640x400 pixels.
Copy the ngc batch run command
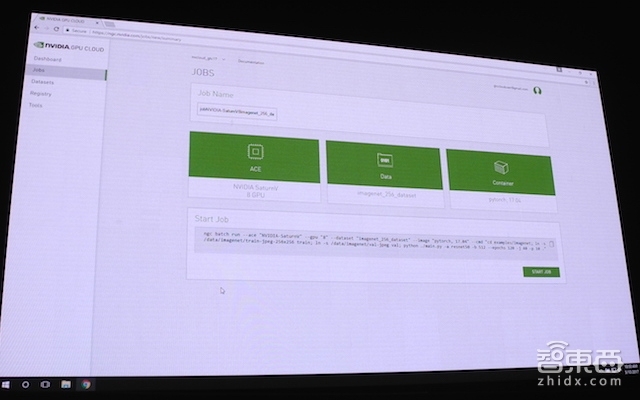[x=551, y=244]
